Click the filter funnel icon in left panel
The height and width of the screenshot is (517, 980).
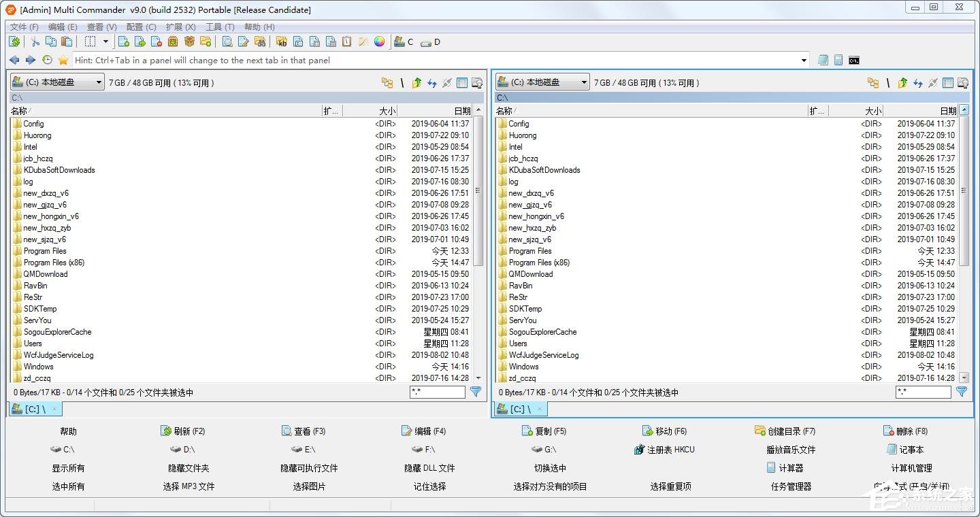pyautogui.click(x=476, y=392)
